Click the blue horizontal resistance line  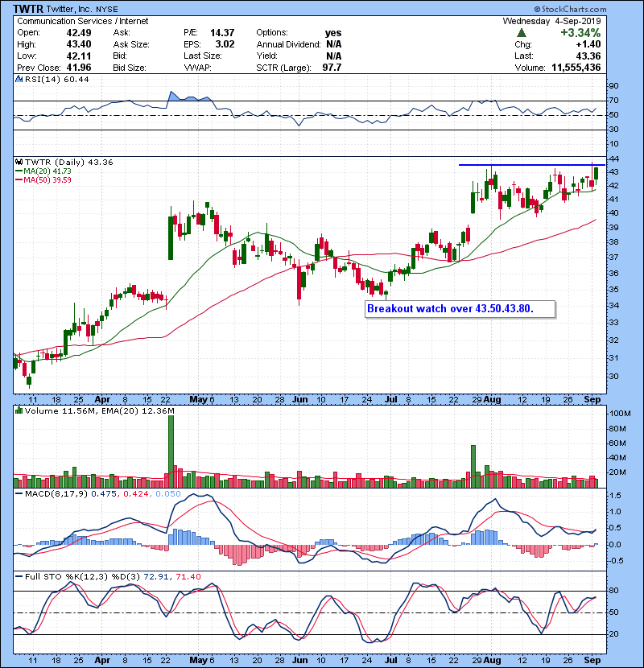(532, 165)
